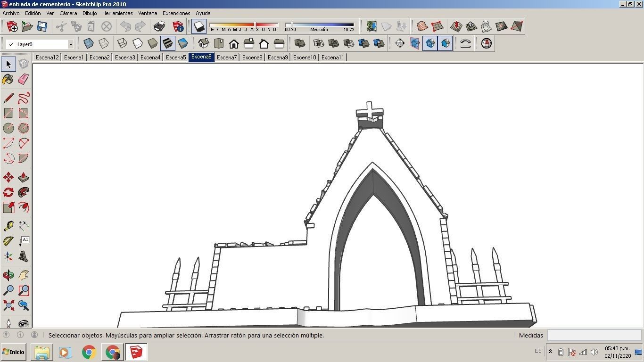
Task: Click the Medidas measurements input box
Action: (x=594, y=335)
